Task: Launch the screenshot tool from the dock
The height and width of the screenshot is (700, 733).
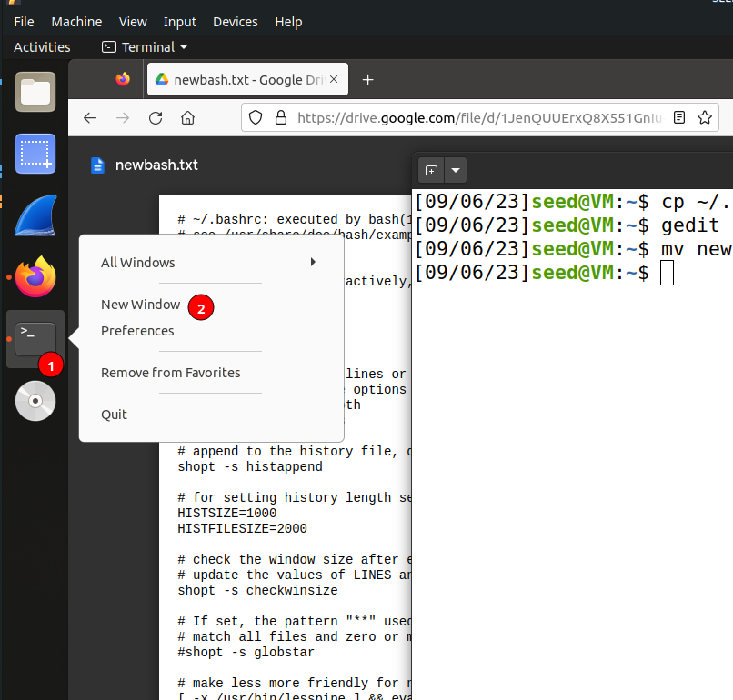Action: coord(35,154)
